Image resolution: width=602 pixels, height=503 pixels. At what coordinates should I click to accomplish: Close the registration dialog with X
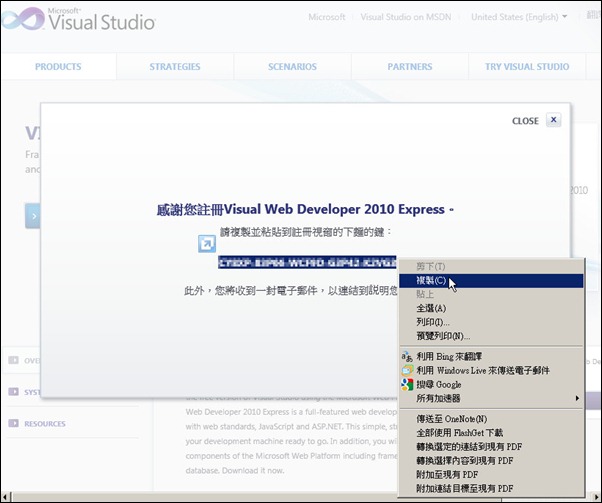point(553,120)
